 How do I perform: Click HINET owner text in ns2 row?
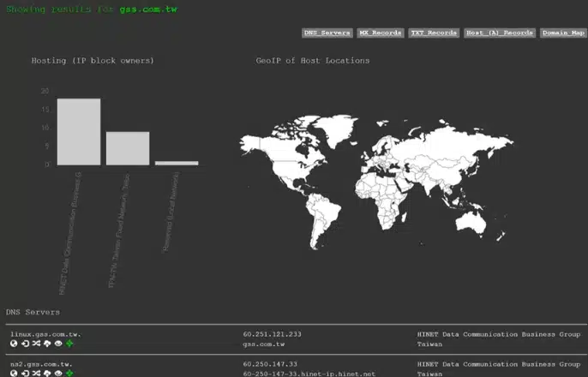pyautogui.click(x=499, y=364)
